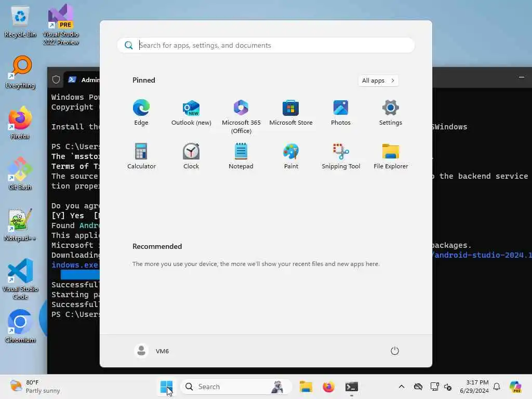This screenshot has width=532, height=399.
Task: Select Firefox desktop shortcut
Action: point(20,123)
